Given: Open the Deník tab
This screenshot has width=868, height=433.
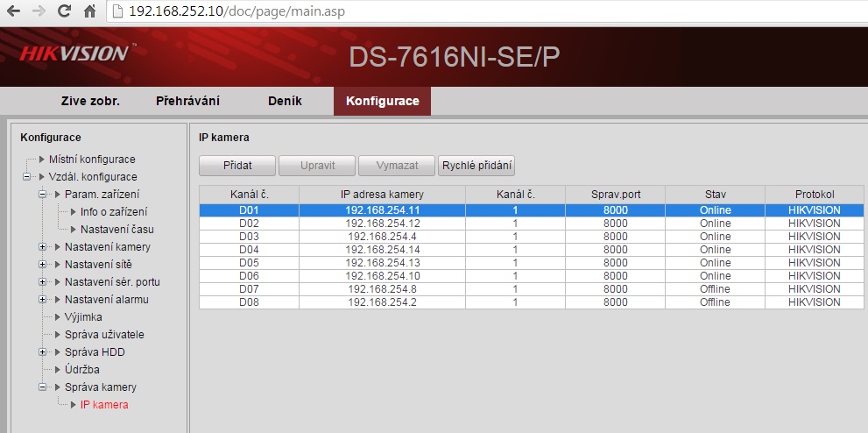Looking at the screenshot, I should pyautogui.click(x=285, y=101).
